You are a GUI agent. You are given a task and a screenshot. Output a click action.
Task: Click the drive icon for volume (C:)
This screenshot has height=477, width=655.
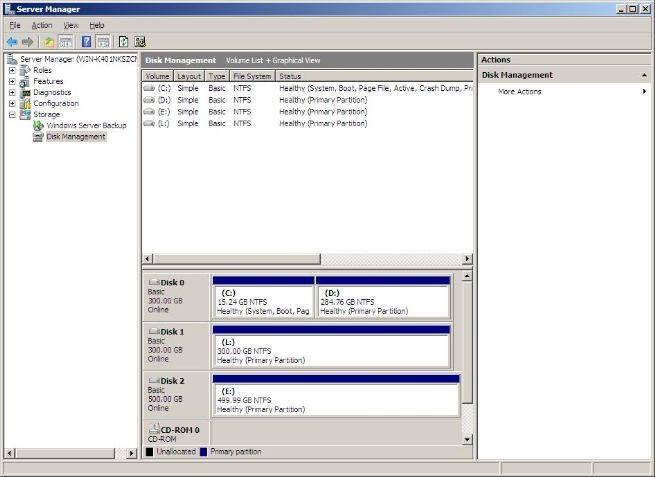click(x=149, y=88)
